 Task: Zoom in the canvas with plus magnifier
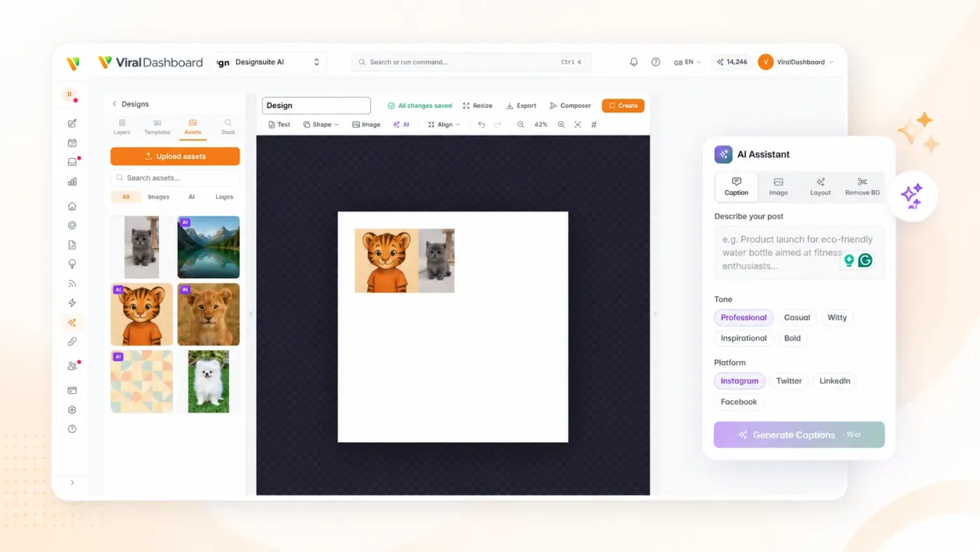[x=561, y=125]
